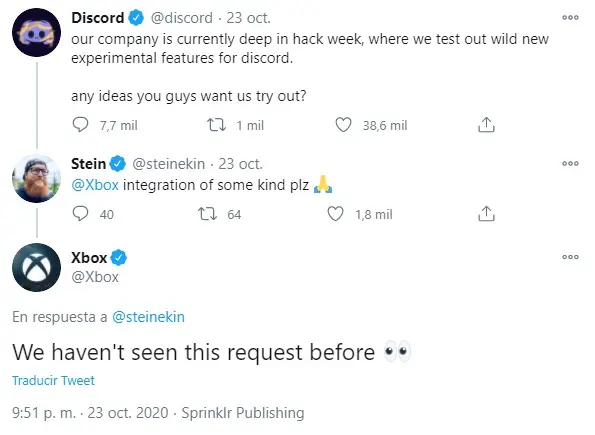
Task: Open more options on Stein's tweet
Action: coord(570,164)
